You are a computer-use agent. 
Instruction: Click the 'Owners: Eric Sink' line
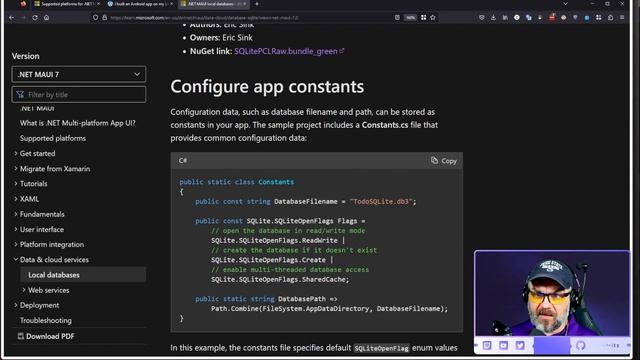[221, 38]
